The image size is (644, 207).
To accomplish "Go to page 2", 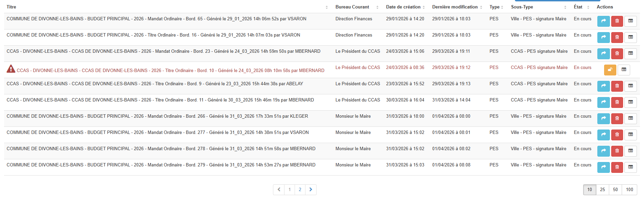I will (x=300, y=190).
